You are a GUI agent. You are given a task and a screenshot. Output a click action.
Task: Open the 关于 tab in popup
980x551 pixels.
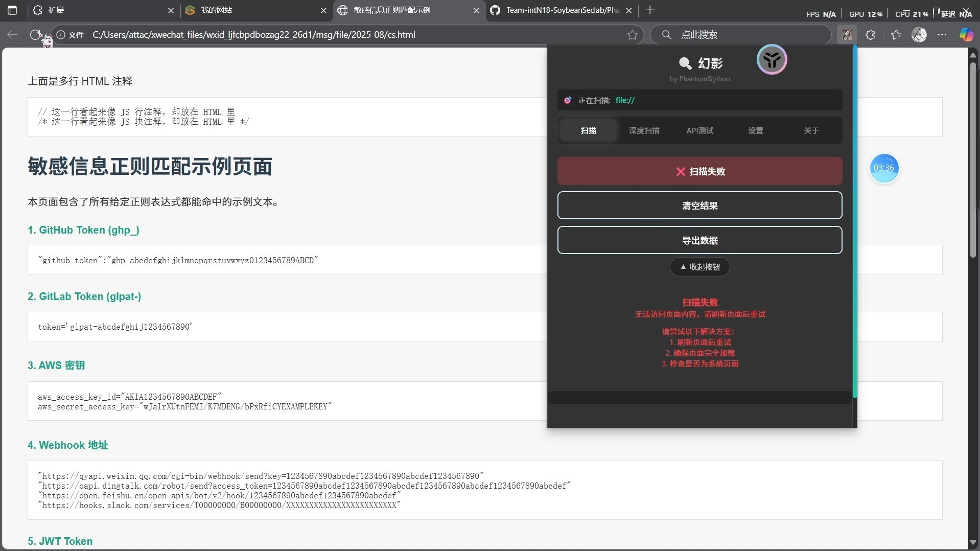point(811,131)
